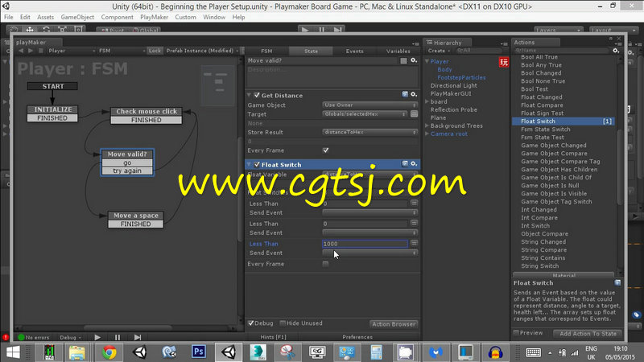644x362 pixels.
Task: Uncheck Every Frame under Get Distance
Action: coord(326,150)
